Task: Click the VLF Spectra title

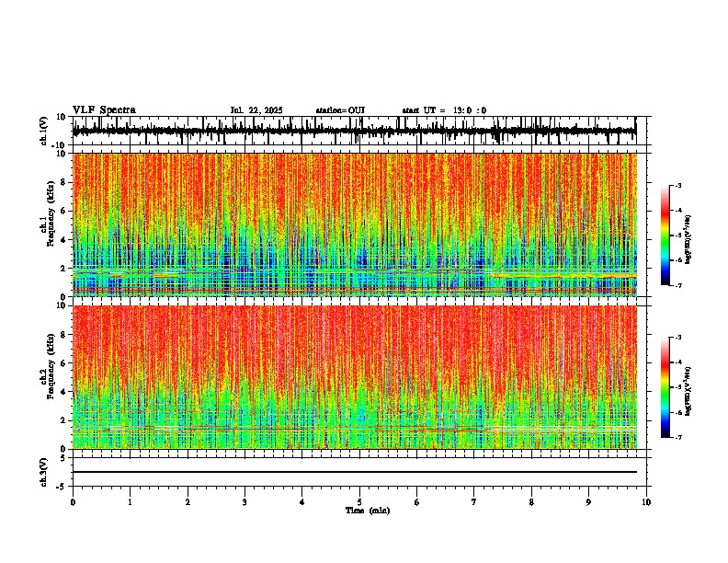Action: click(104, 110)
